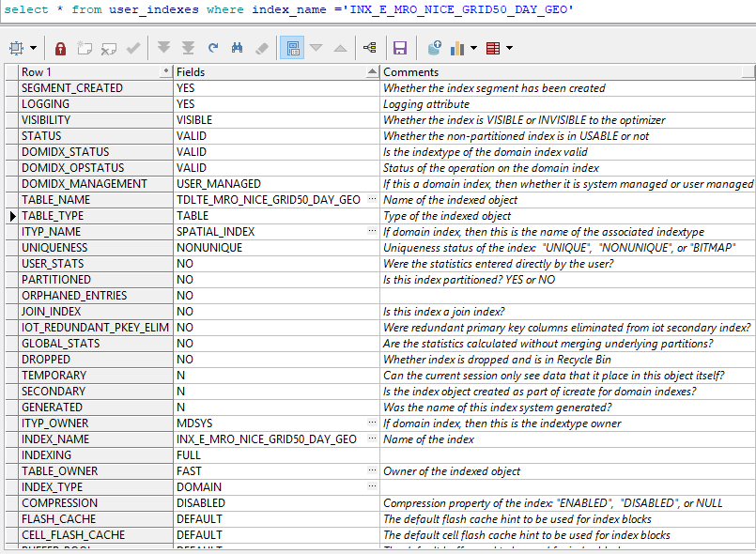Click the delete record icon
Screen dimensions: 756x554
coord(109,48)
